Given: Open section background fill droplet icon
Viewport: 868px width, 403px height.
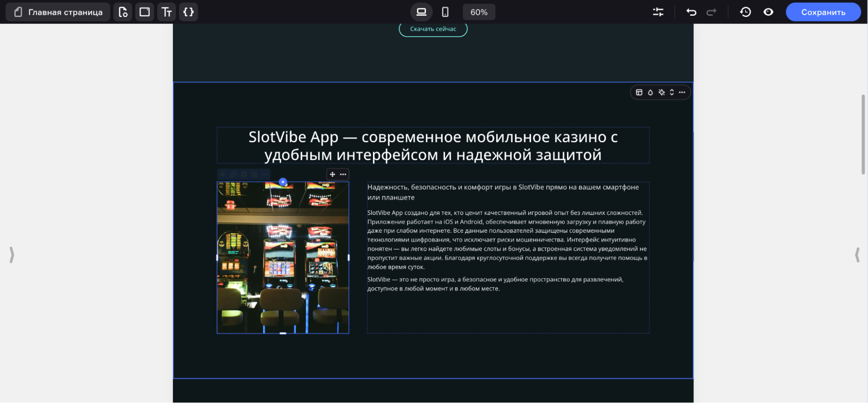Looking at the screenshot, I should coord(650,92).
